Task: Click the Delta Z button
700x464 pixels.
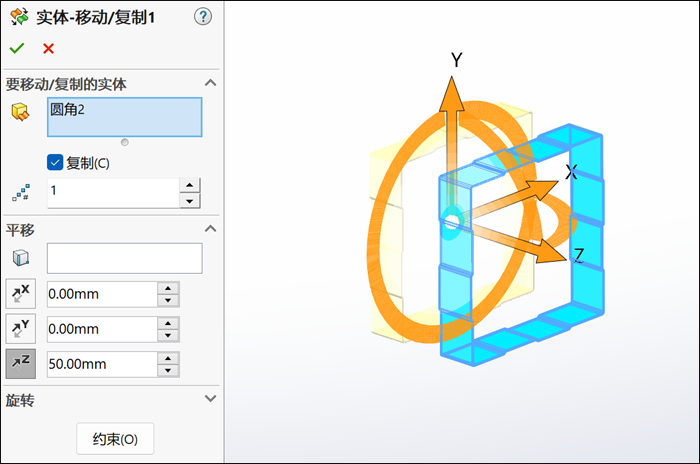Action: [x=21, y=364]
